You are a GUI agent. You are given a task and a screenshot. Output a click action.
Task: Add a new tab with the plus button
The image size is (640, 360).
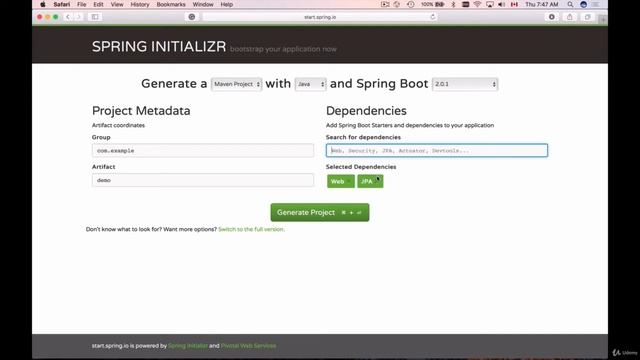pyautogui.click(x=603, y=19)
